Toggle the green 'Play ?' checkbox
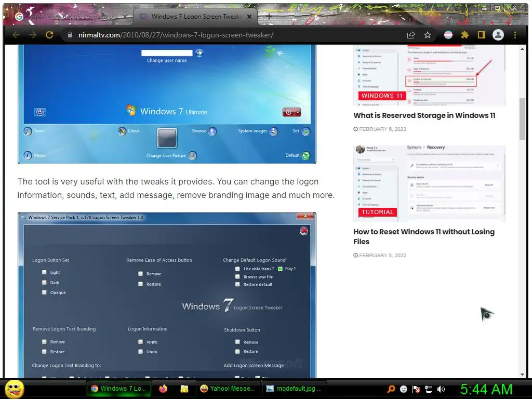 280,269
